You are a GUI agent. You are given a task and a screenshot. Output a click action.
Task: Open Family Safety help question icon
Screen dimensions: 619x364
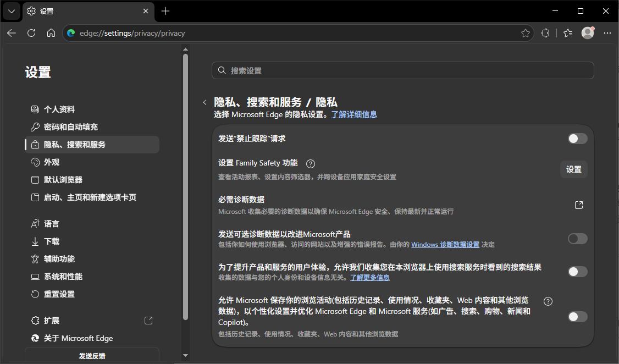311,164
